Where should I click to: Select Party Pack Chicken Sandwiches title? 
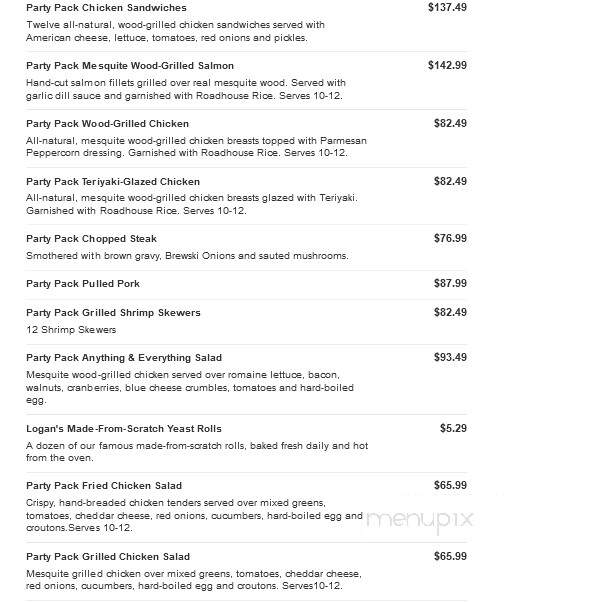tap(106, 8)
